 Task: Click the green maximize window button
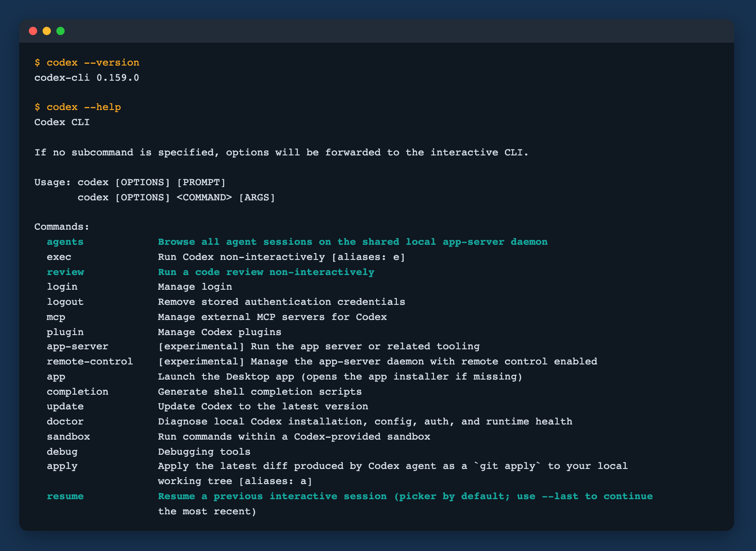click(x=60, y=31)
